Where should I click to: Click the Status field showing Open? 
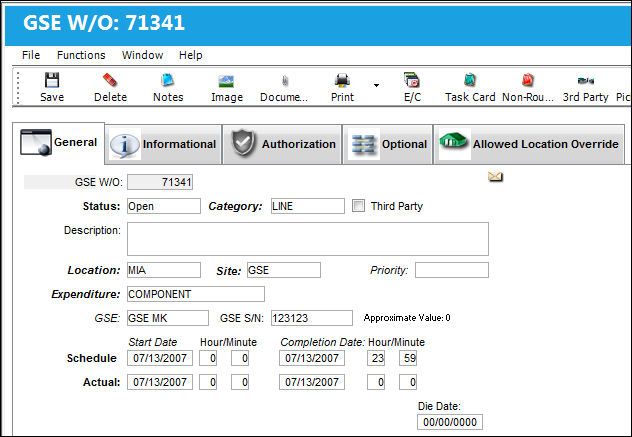164,206
